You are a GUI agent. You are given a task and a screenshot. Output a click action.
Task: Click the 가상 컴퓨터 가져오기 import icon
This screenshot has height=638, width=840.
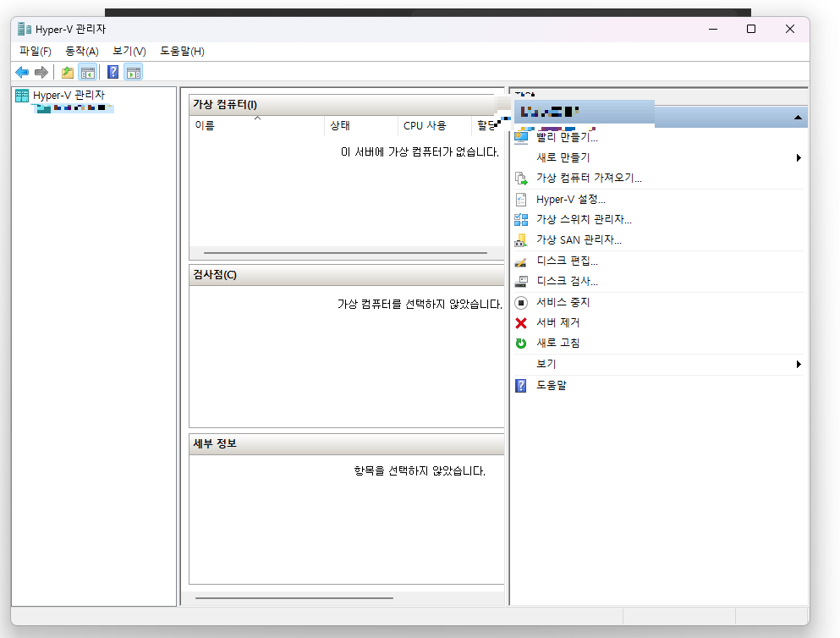pyautogui.click(x=521, y=179)
